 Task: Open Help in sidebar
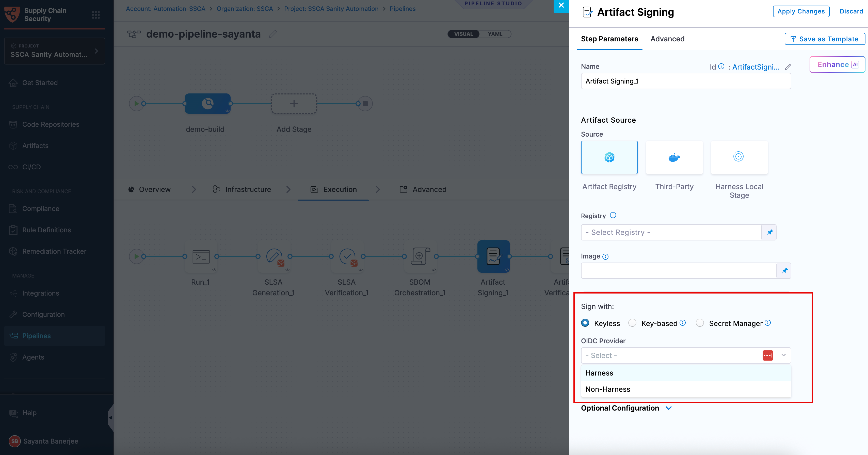pos(29,413)
